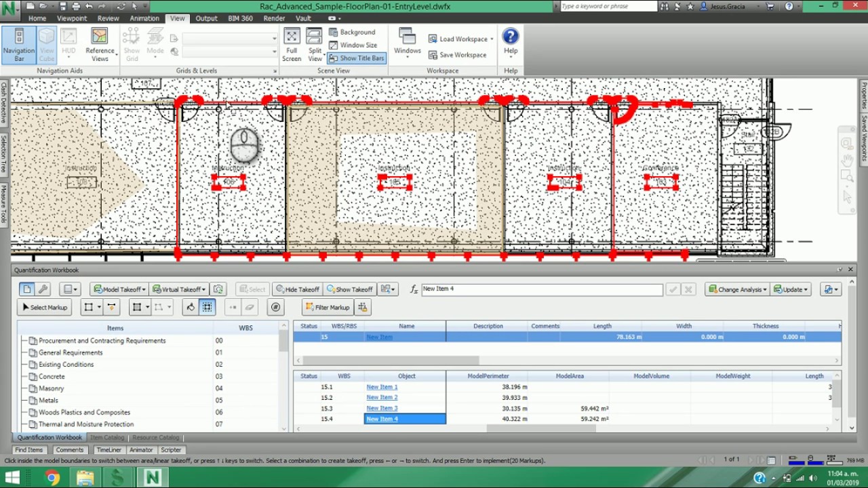The image size is (868, 488).
Task: Open TimeLiner bottom tab
Action: (x=108, y=450)
